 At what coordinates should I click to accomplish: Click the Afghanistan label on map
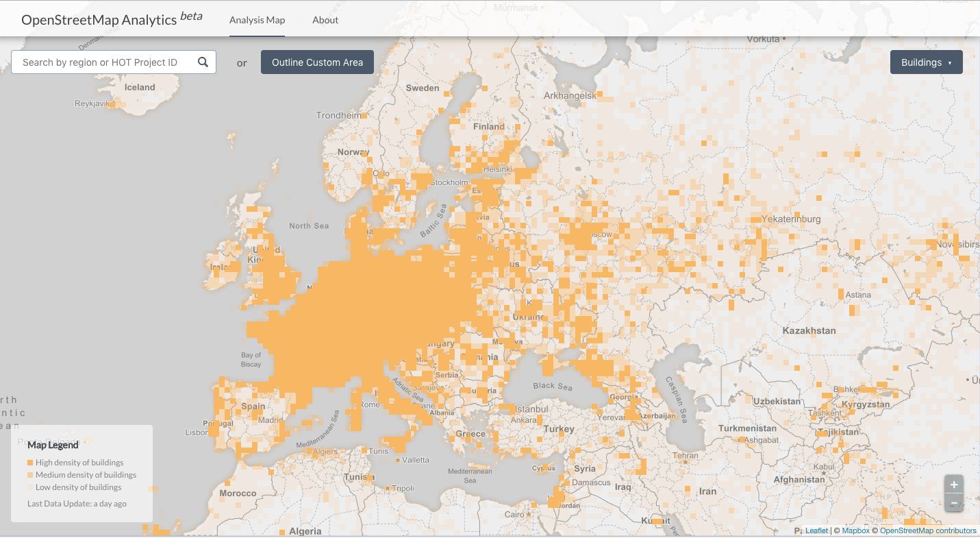pos(799,480)
